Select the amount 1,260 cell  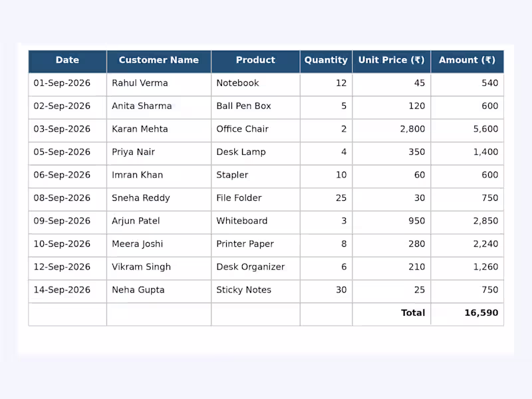(x=467, y=269)
